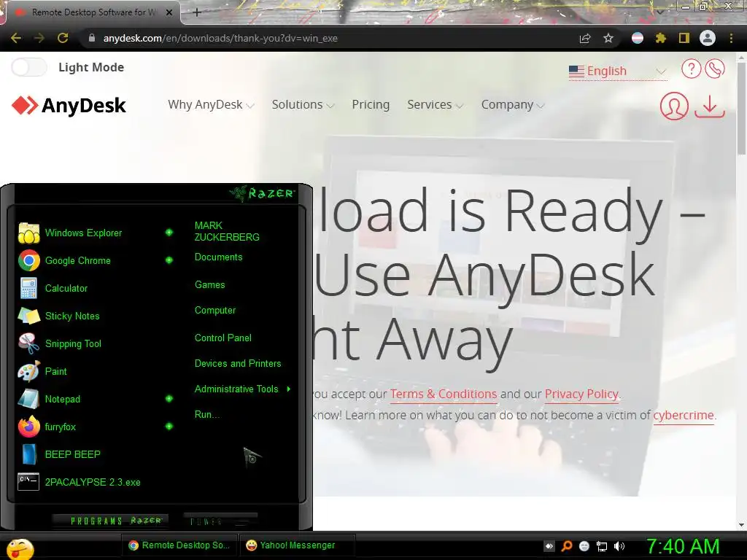Run 2PACALYPSE 2.3.exe
747x560 pixels.
coord(93,482)
